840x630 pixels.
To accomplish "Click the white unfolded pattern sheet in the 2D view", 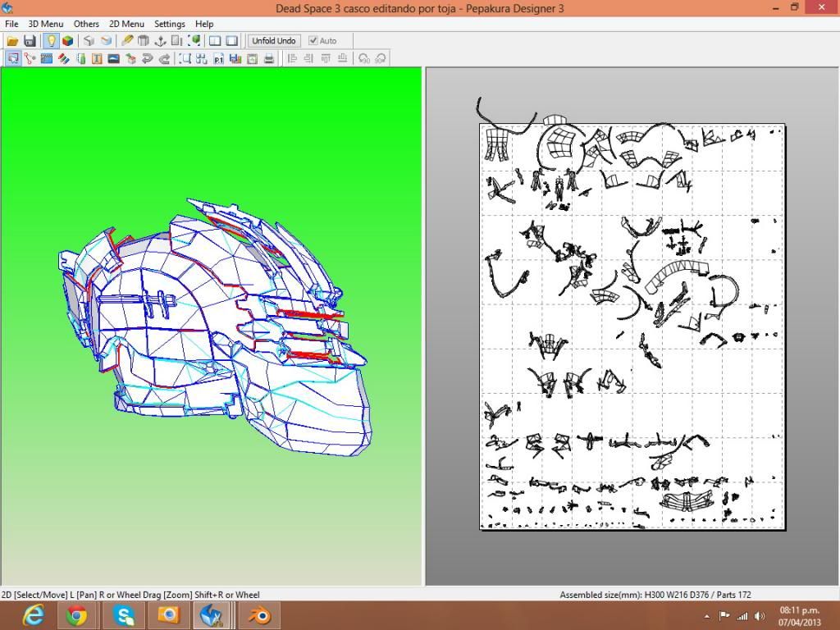I will point(632,326).
